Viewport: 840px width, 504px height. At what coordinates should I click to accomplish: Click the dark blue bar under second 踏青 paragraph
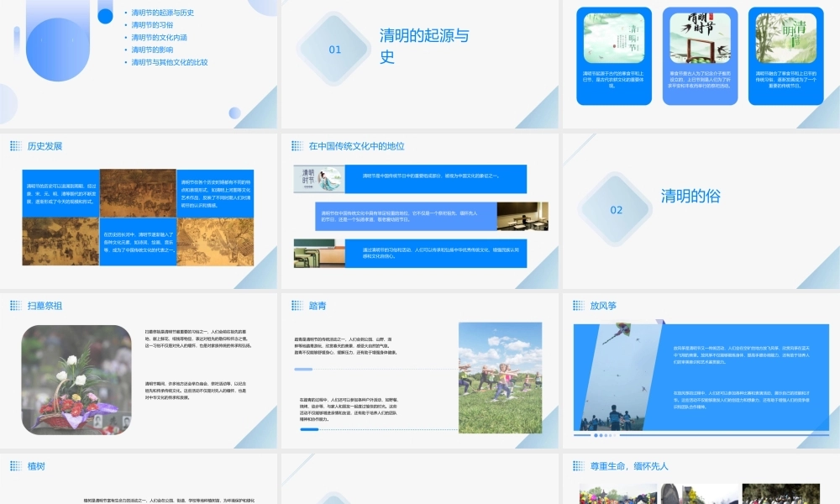click(x=309, y=429)
